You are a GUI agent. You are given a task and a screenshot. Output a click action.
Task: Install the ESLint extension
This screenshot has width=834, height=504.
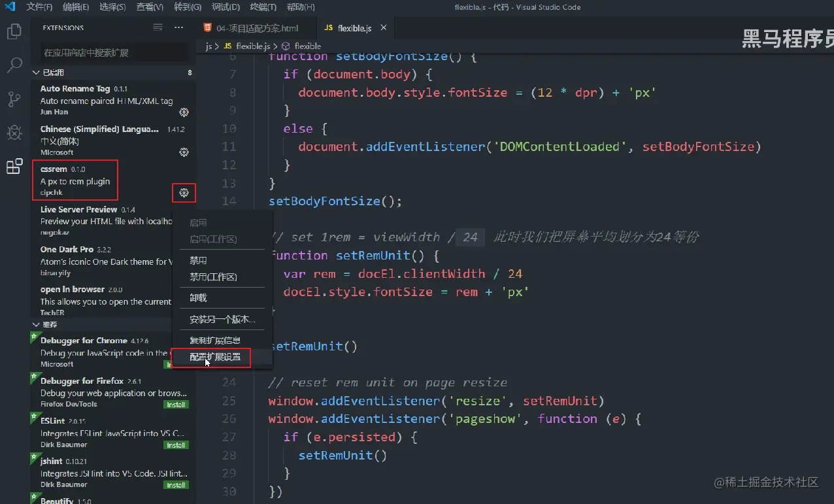click(176, 445)
